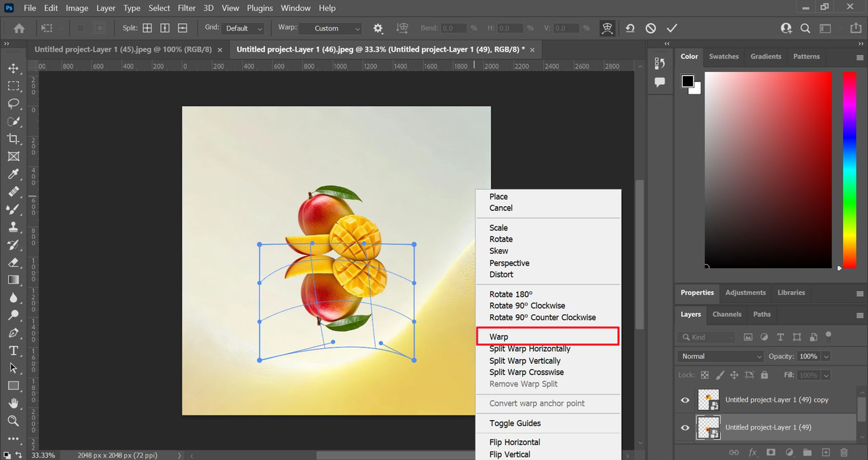Open the Warp Custom dropdown
This screenshot has height=460, width=868.
coord(330,28)
